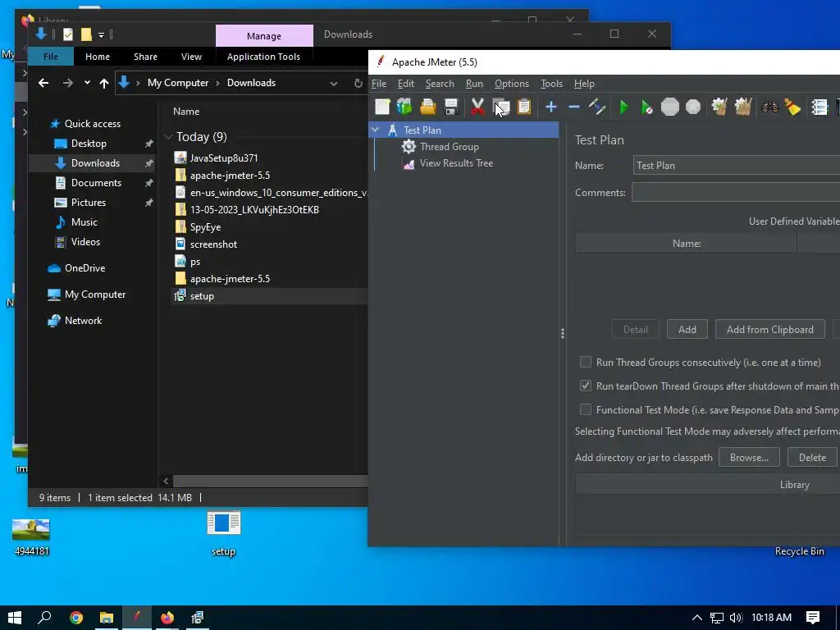This screenshot has width=840, height=630.
Task: Collapse the Today (9) group in Explorer
Action: point(168,137)
